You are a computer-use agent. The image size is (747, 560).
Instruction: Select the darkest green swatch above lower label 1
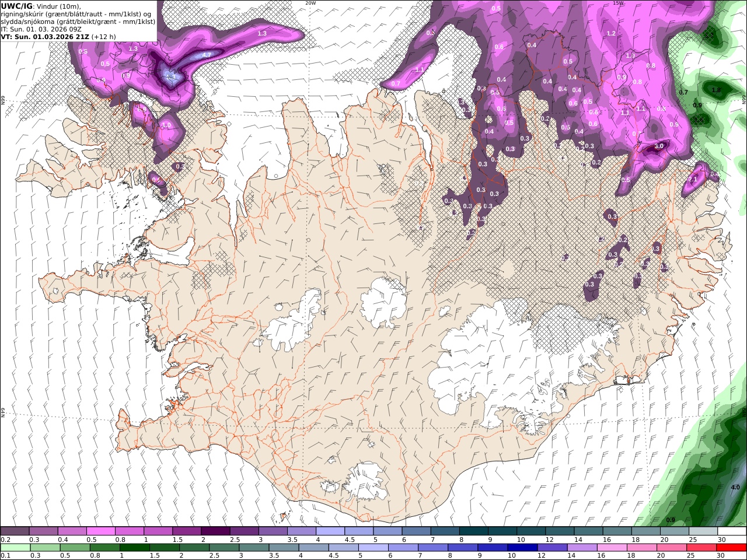(x=135, y=548)
